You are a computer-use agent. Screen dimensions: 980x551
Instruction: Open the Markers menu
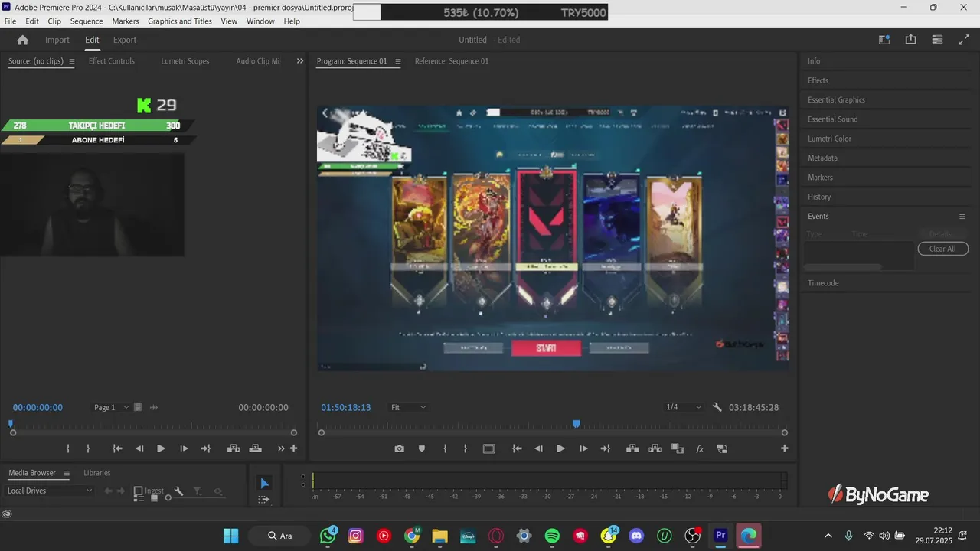126,21
